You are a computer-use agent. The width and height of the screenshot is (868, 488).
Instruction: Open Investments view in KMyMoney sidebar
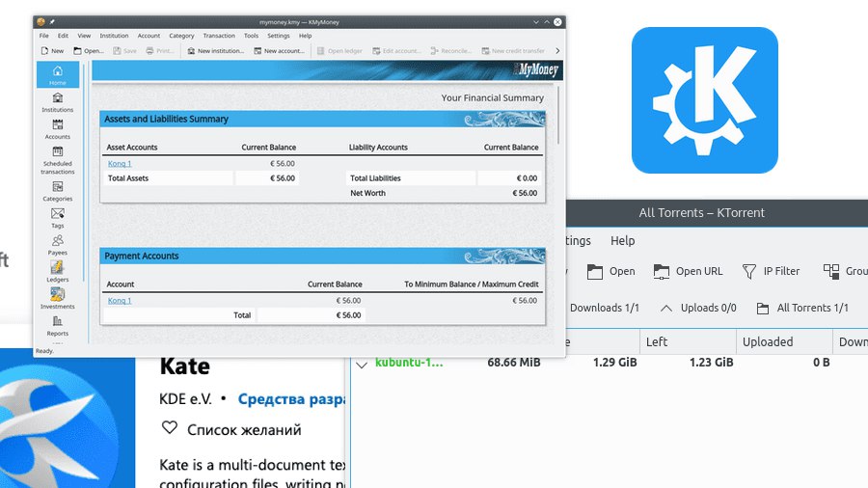pyautogui.click(x=58, y=299)
